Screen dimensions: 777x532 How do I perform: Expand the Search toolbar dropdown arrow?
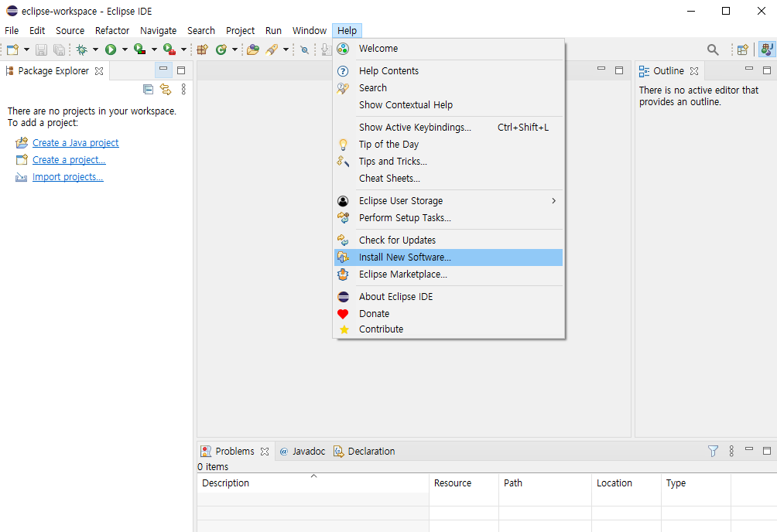tap(286, 49)
